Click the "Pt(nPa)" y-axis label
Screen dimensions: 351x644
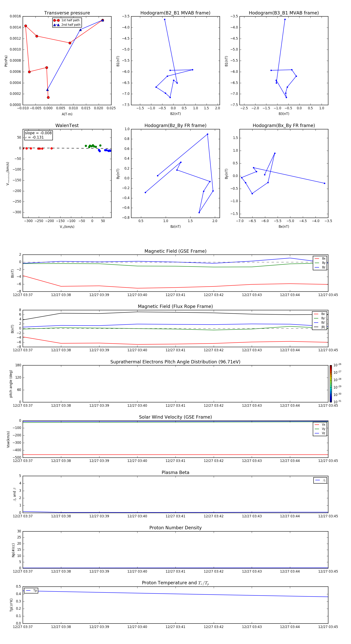(6, 61)
